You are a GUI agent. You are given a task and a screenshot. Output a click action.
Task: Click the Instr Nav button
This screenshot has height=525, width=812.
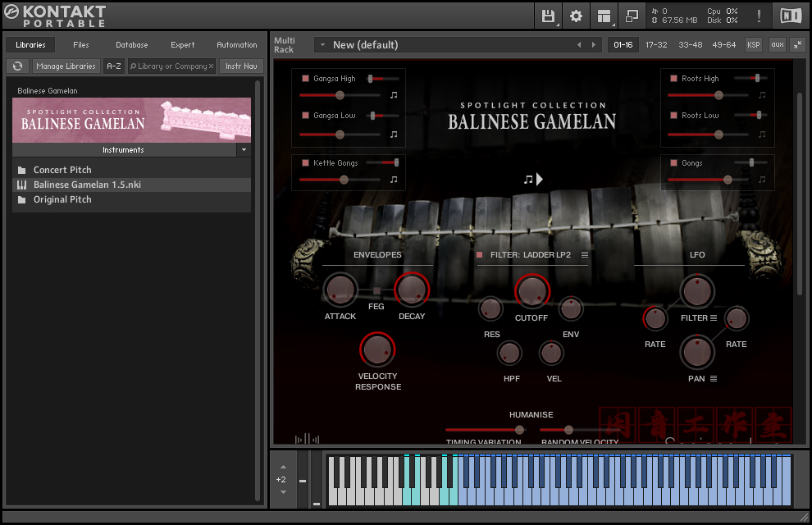[x=241, y=66]
